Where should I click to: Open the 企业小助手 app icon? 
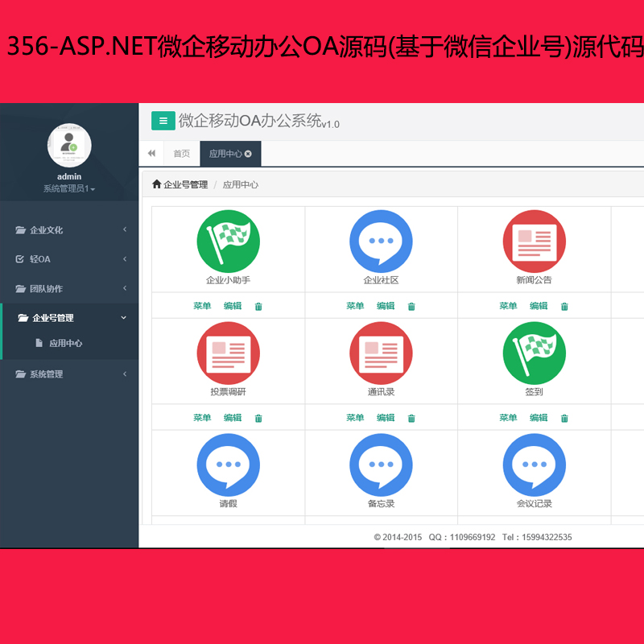[x=229, y=241]
